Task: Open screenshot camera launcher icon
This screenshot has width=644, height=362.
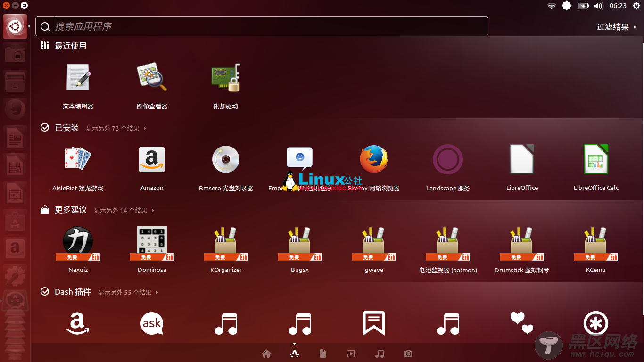Action: click(x=15, y=54)
